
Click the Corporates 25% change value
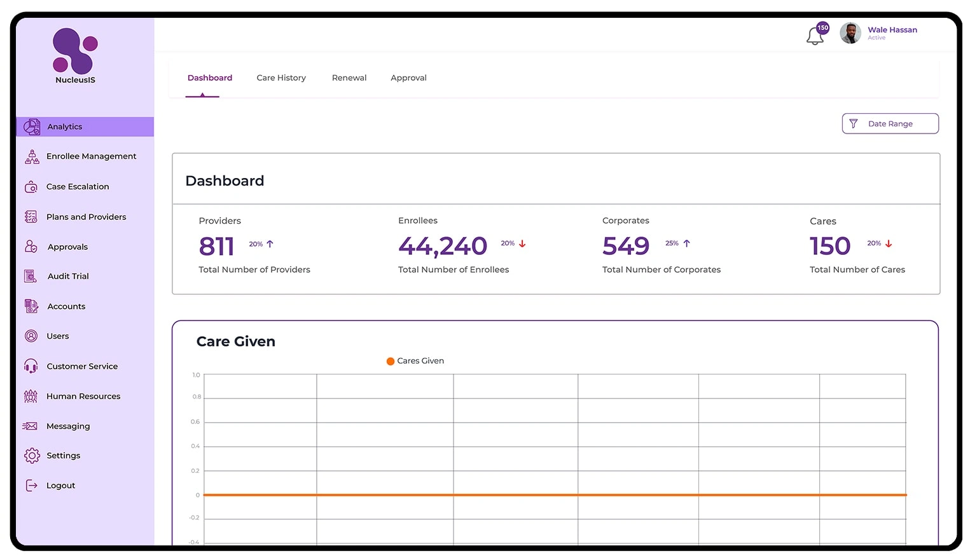click(x=672, y=243)
